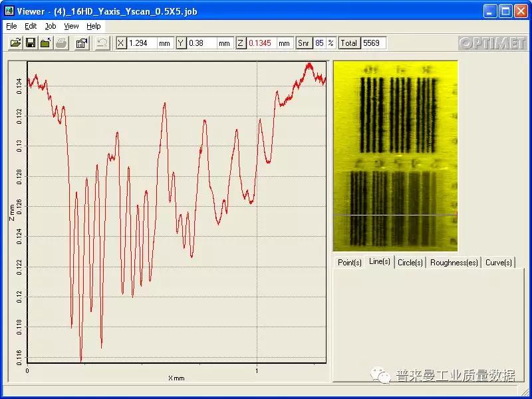Viewport: 532px width, 399px height.
Task: Save the job with the floppy disk icon
Action: tap(31, 43)
